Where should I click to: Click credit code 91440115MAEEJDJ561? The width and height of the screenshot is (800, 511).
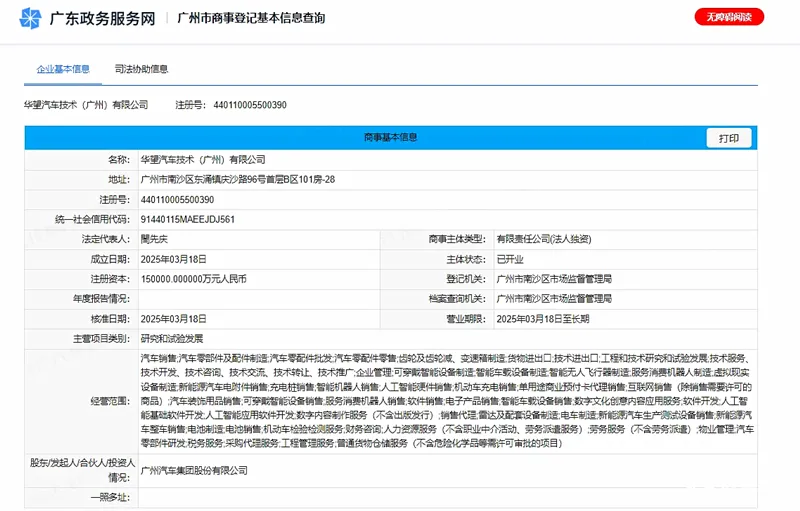188,219
